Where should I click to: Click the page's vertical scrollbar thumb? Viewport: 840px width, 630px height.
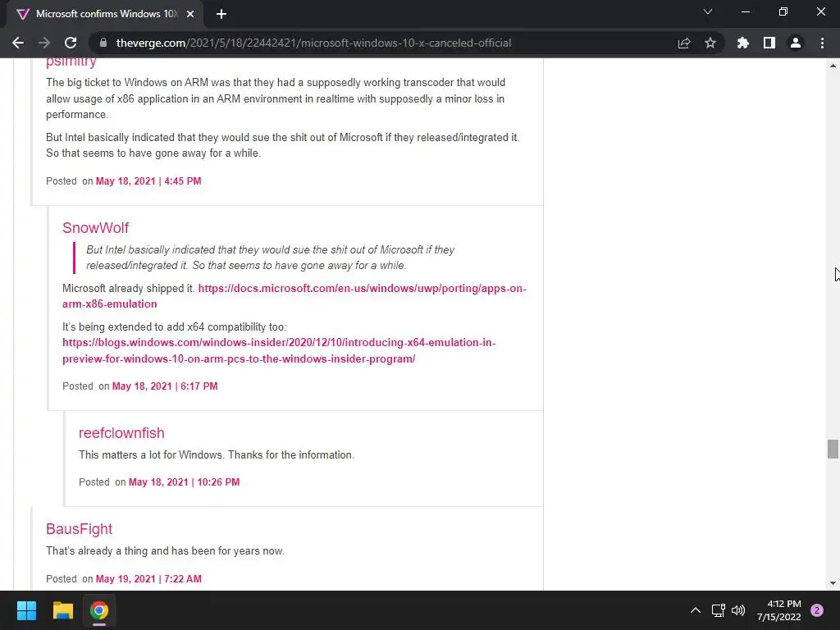tap(833, 449)
